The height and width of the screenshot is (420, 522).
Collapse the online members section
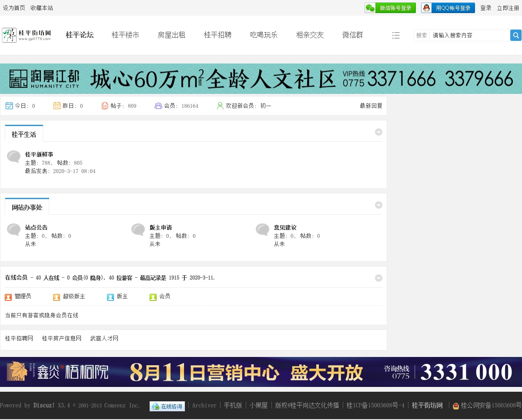pyautogui.click(x=378, y=278)
